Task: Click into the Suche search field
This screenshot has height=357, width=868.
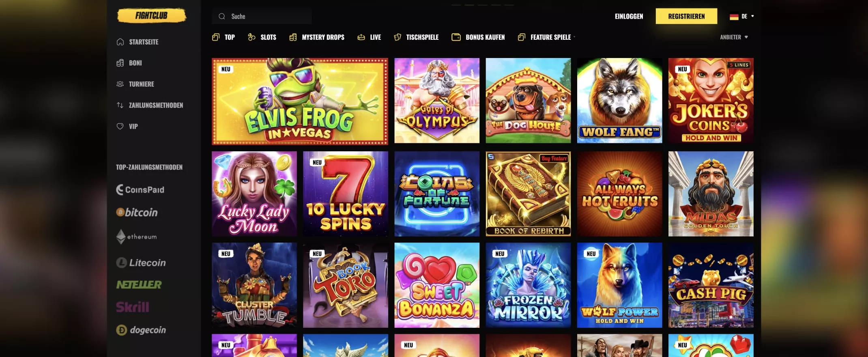Action: coord(262,16)
